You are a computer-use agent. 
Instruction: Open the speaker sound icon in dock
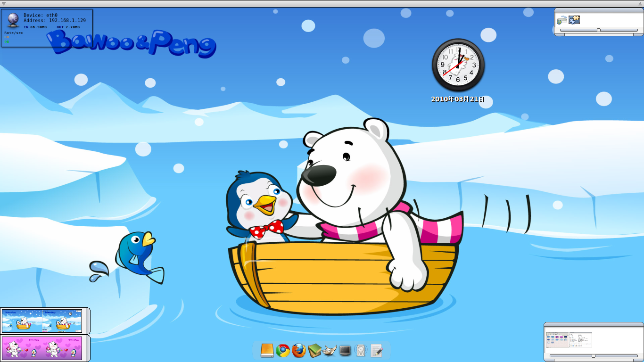pyautogui.click(x=361, y=350)
